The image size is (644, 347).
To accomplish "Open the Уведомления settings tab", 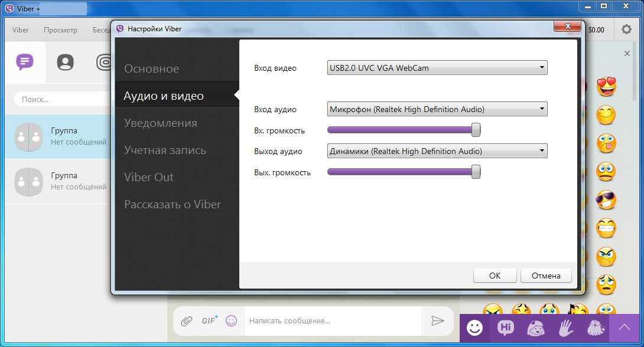I will [161, 123].
